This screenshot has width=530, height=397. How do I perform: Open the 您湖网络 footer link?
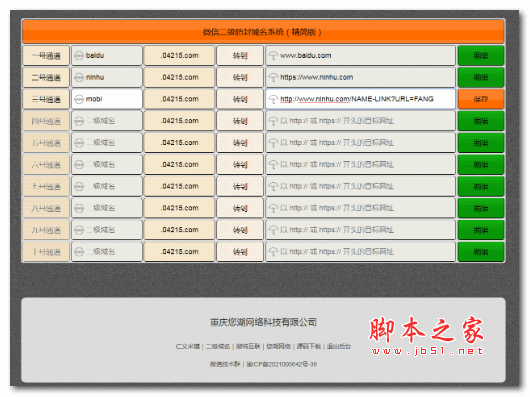coord(279,346)
